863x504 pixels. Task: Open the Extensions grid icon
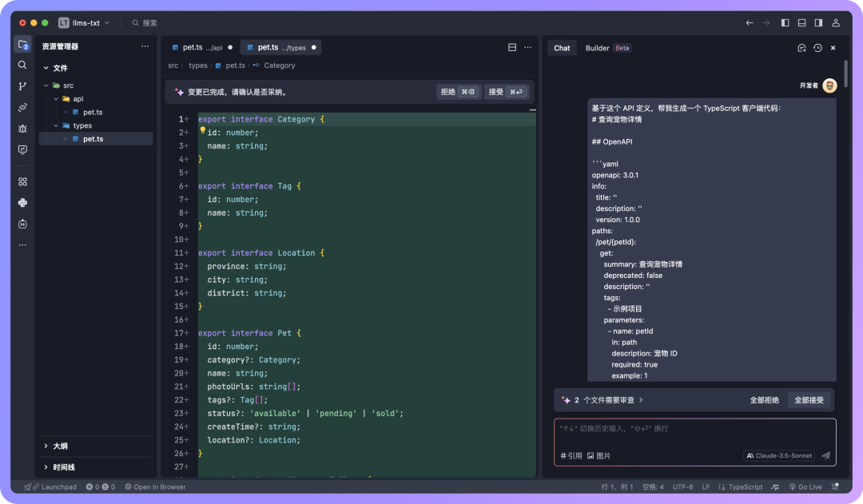tap(22, 181)
